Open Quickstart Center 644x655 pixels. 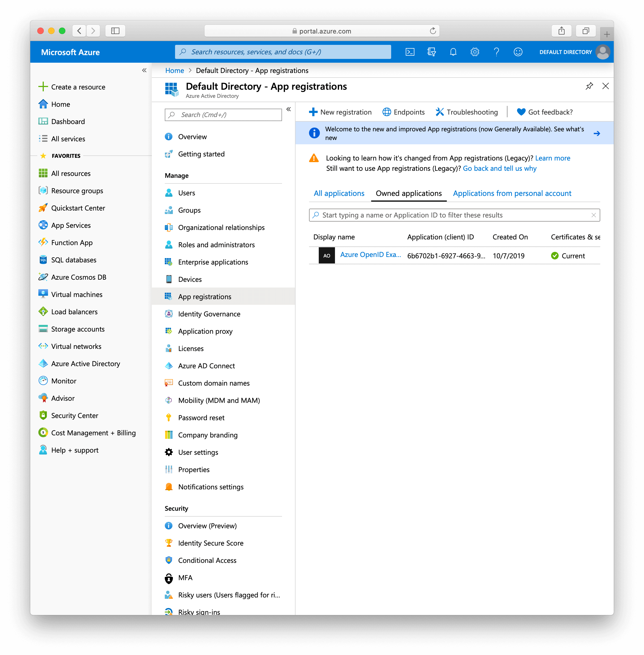(72, 208)
